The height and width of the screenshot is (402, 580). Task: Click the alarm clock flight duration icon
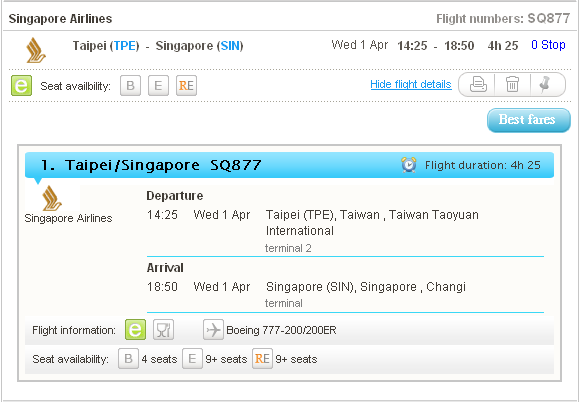(x=409, y=165)
